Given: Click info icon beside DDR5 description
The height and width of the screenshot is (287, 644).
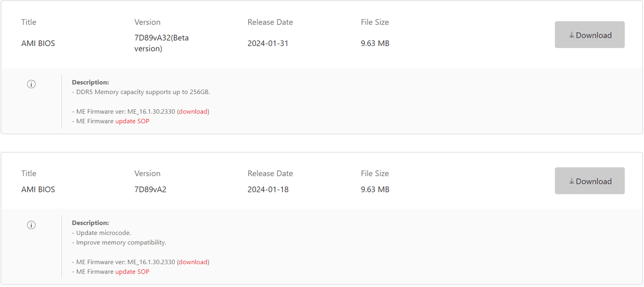Looking at the screenshot, I should pyautogui.click(x=31, y=84).
